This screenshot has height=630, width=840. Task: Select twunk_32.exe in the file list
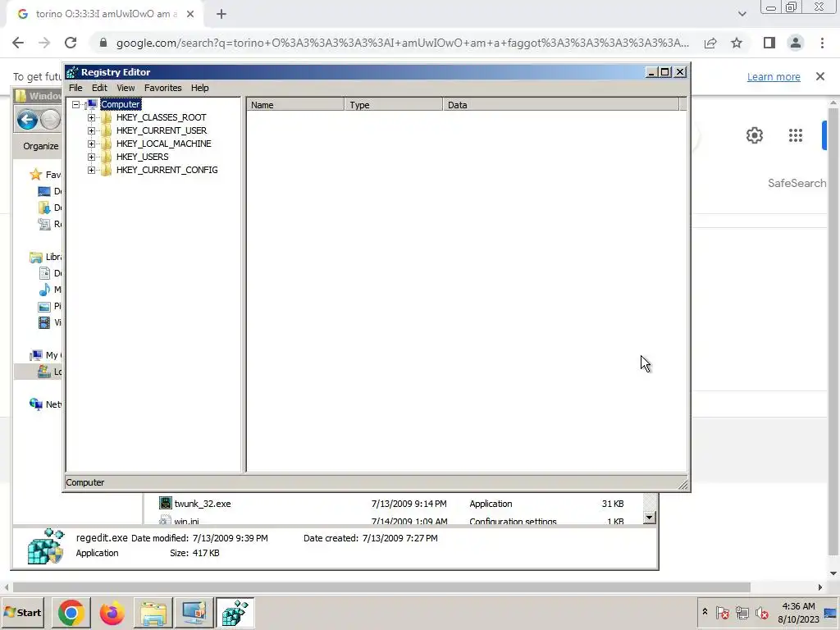203,504
